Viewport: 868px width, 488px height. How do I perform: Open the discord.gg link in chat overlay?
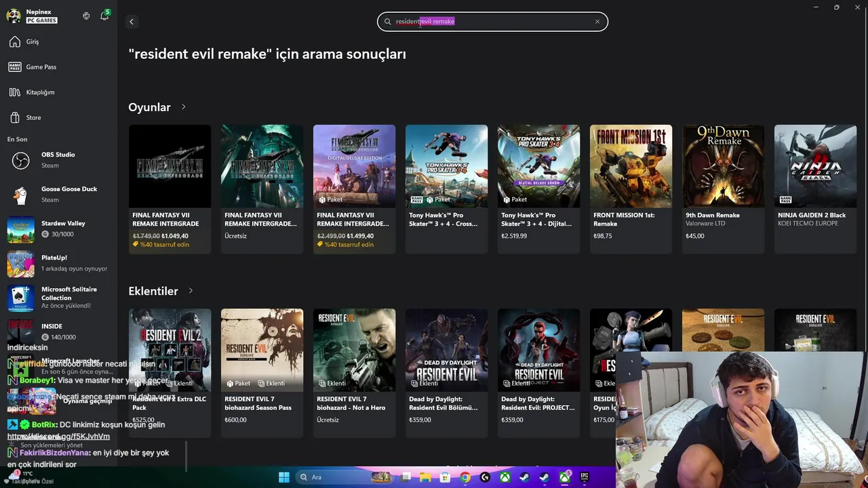58,436
